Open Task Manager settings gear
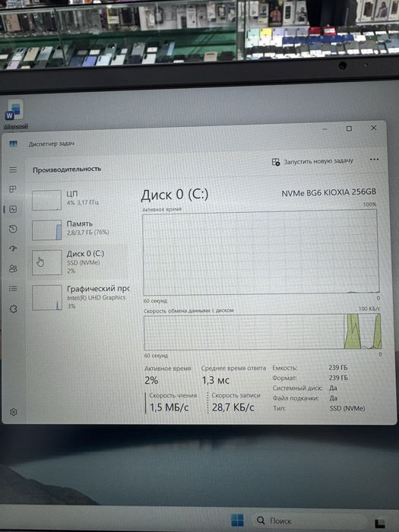 tap(14, 412)
